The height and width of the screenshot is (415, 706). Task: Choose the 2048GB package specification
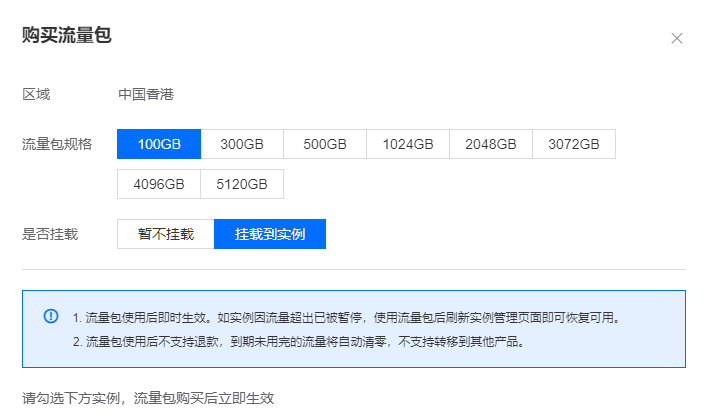pos(491,144)
